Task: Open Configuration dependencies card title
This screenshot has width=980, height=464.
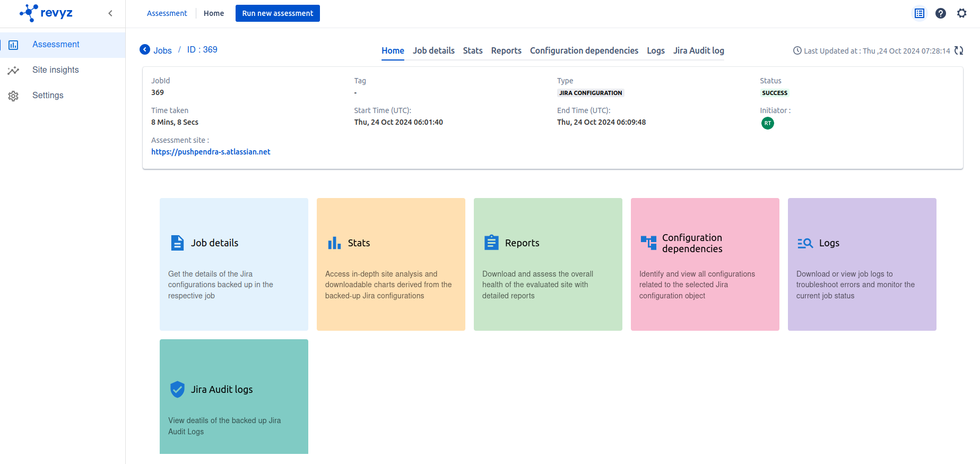Action: [692, 243]
